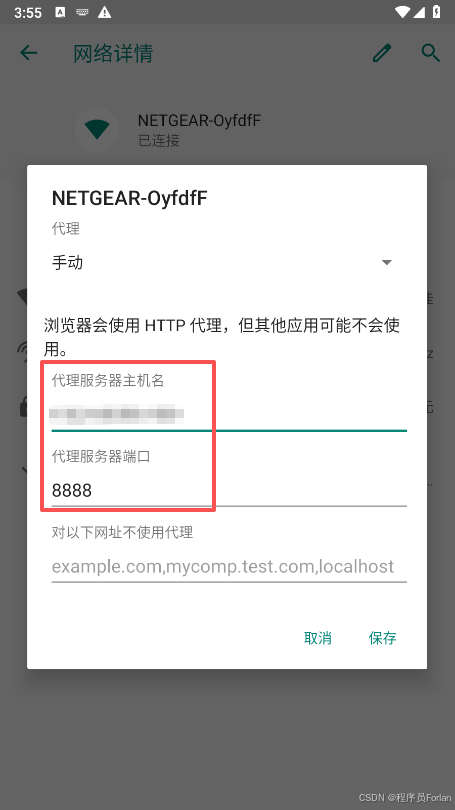Tap the keyboard icon in status bar

(x=82, y=12)
